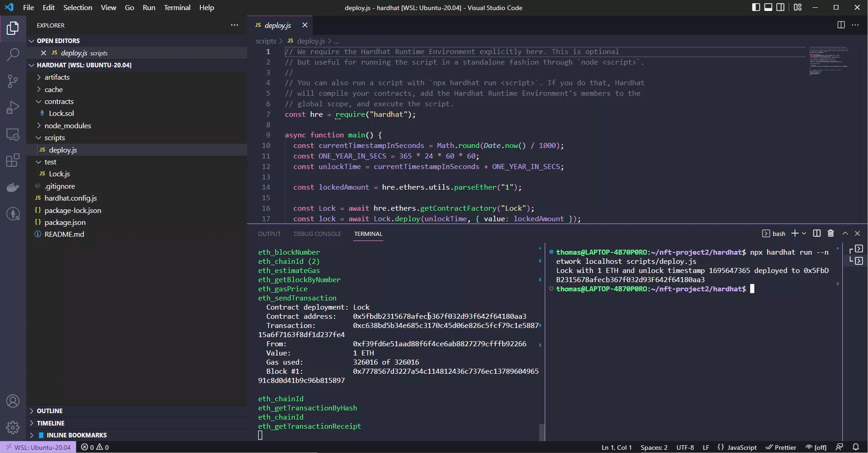This screenshot has height=453, width=868.
Task: Click the editor minimap code preview
Action: click(x=829, y=60)
